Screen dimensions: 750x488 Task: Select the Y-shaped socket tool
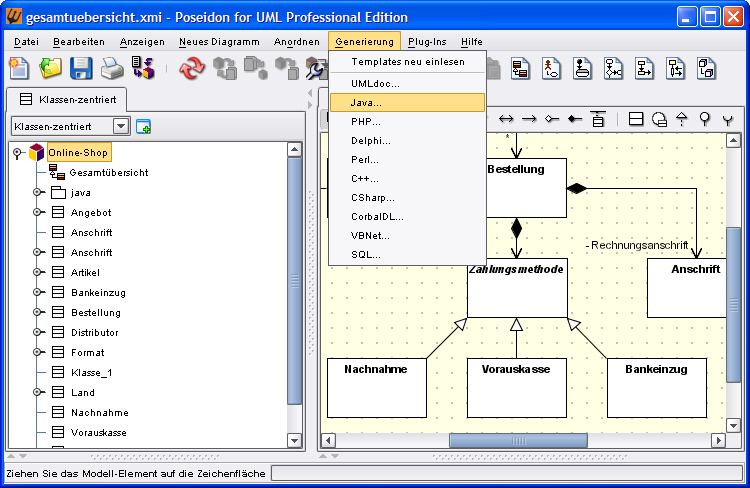[728, 120]
